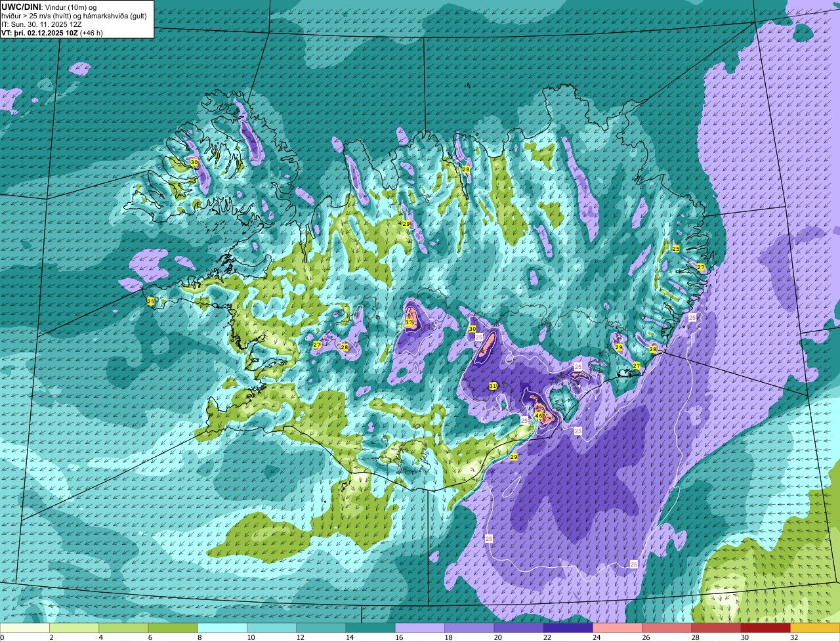840x642 pixels.
Task: Pick the legend swatch between 10 and 12
Action: (x=272, y=628)
